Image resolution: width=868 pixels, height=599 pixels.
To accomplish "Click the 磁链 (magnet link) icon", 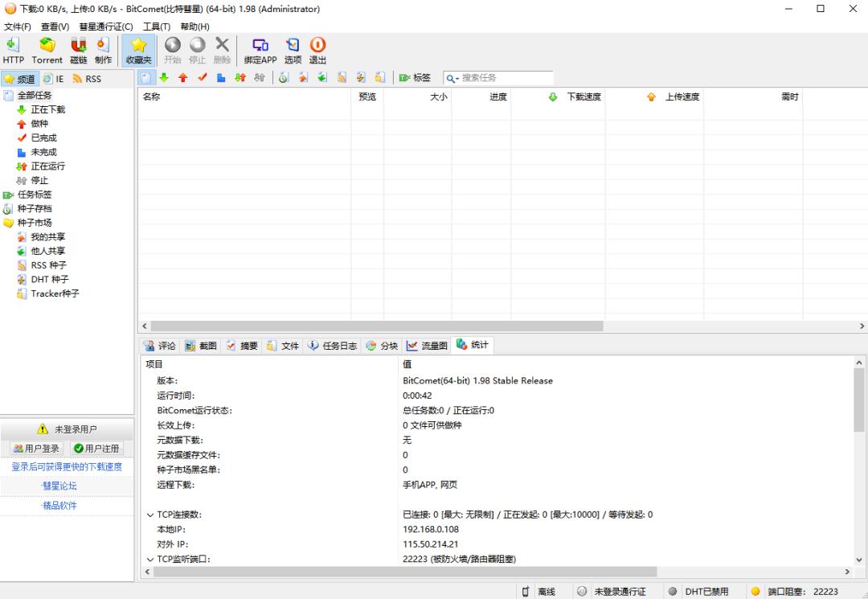I will (78, 50).
